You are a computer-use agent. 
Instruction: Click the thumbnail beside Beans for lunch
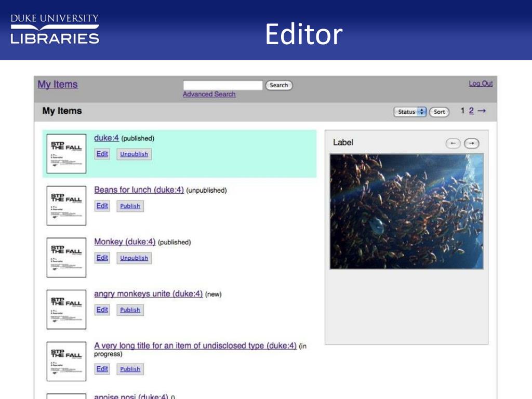(66, 206)
